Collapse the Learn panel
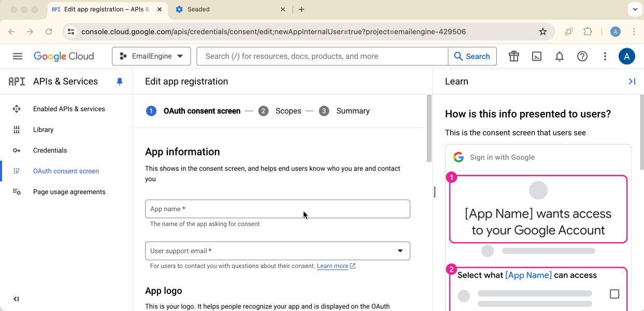The height and width of the screenshot is (311, 644). coord(632,81)
